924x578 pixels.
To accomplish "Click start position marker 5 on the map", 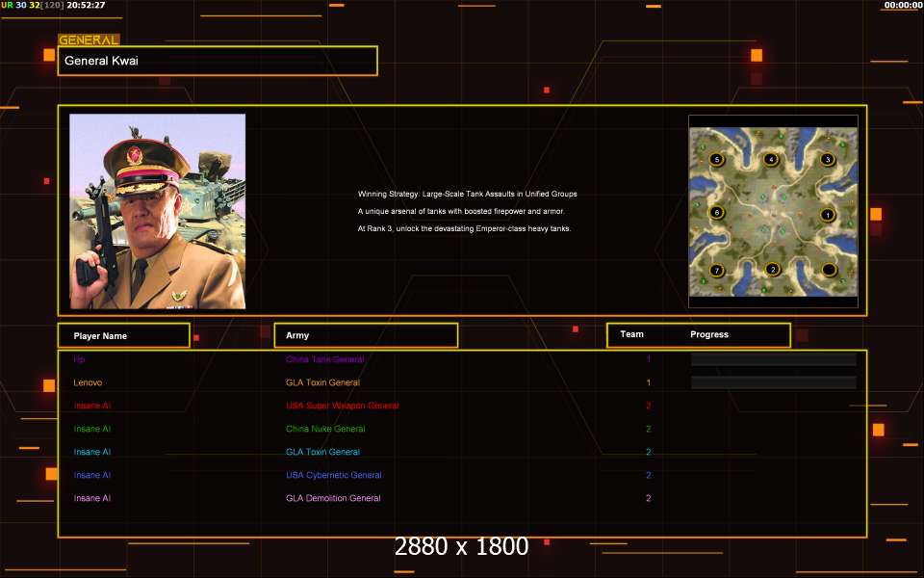I will pyautogui.click(x=716, y=159).
